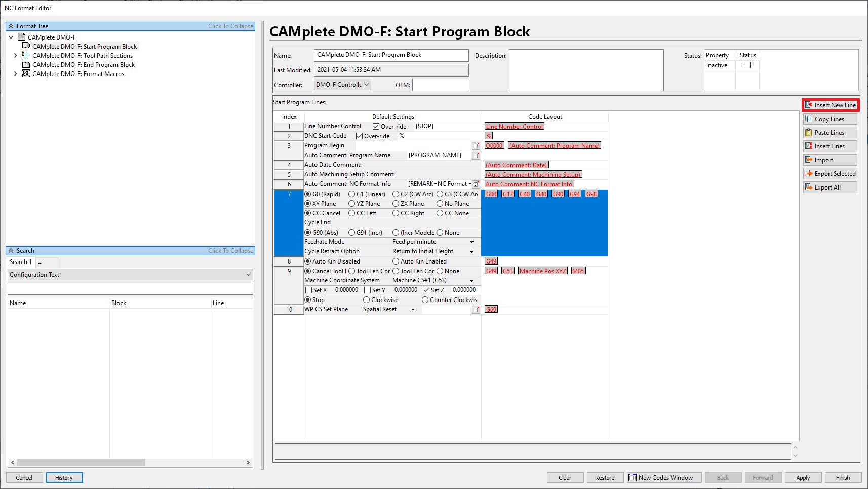Uncheck the Set Z checkbox
The width and height of the screenshot is (868, 489).
[426, 290]
